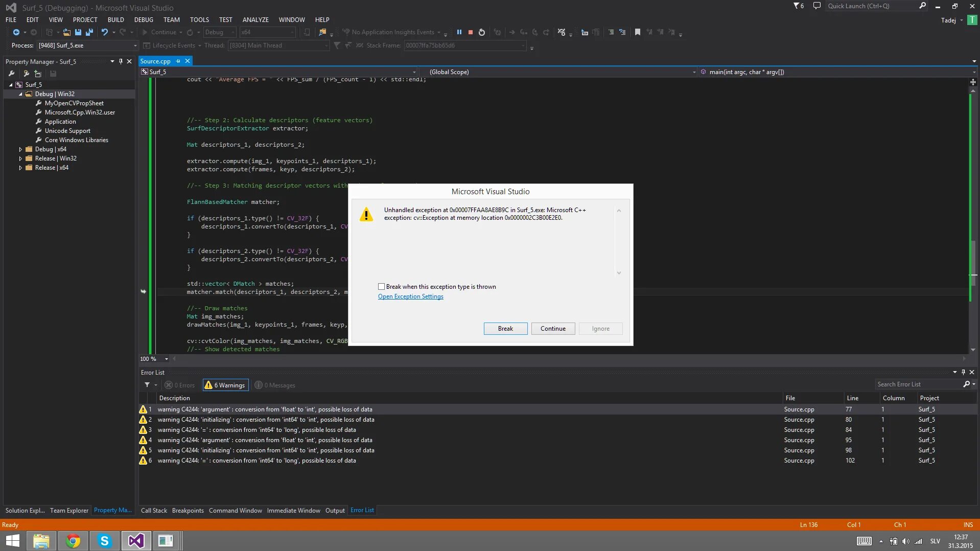The width and height of the screenshot is (980, 551).
Task: Click the Open Exception Settings link
Action: 410,296
